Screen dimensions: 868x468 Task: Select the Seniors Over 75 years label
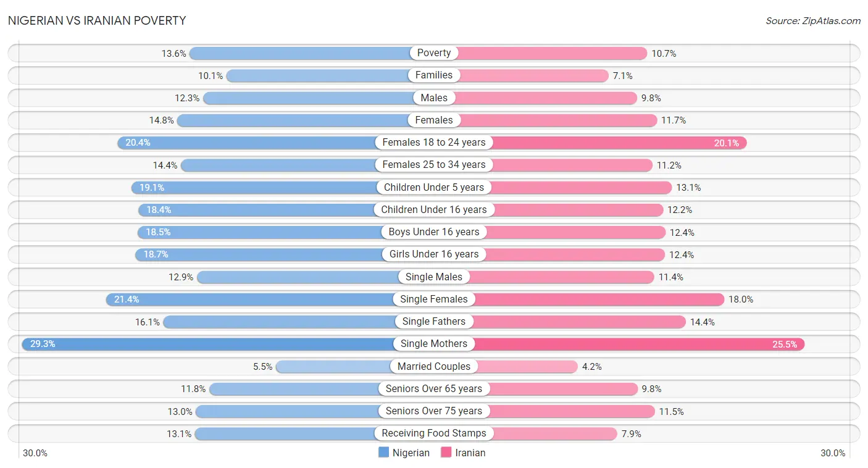point(434,411)
